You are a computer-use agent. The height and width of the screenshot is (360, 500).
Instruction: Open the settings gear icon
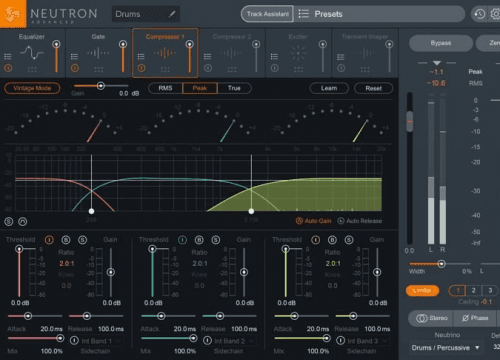pos(496,14)
